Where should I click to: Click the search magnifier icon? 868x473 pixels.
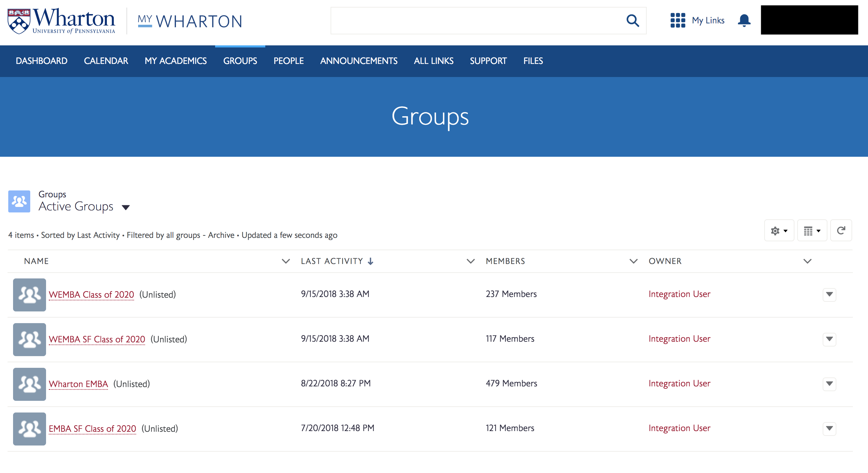tap(632, 21)
